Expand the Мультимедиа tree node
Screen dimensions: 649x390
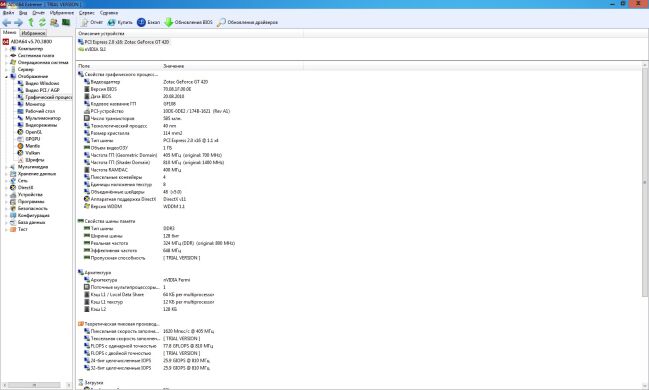[x=6, y=167]
